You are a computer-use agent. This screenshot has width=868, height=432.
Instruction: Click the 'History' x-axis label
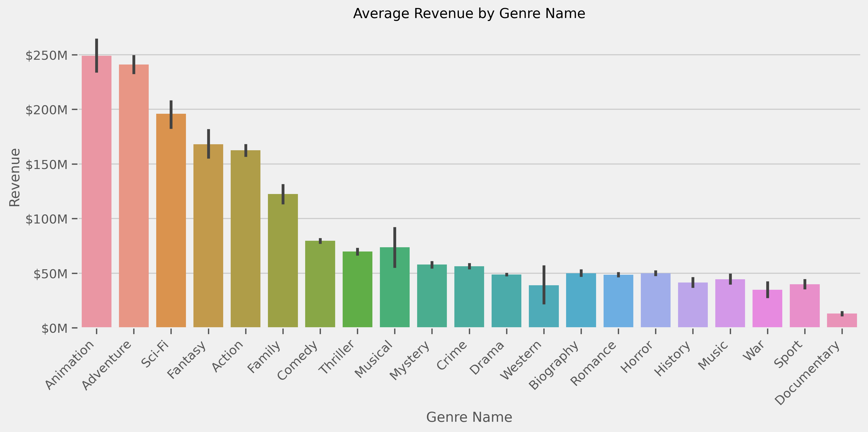tap(673, 358)
